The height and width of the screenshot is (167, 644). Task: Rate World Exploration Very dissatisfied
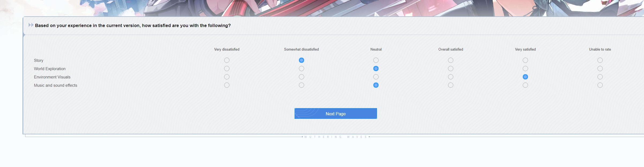(x=227, y=69)
